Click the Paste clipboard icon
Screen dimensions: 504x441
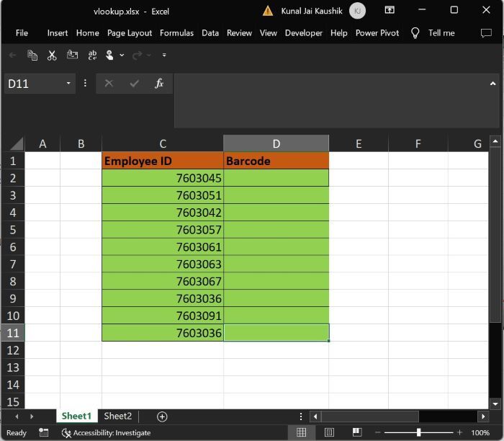[72, 55]
